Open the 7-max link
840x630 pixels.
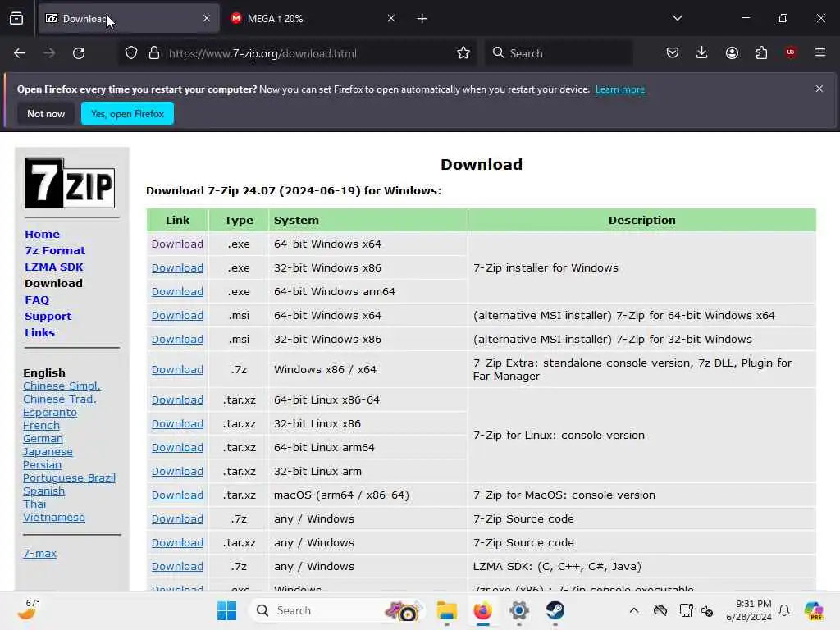click(x=39, y=554)
